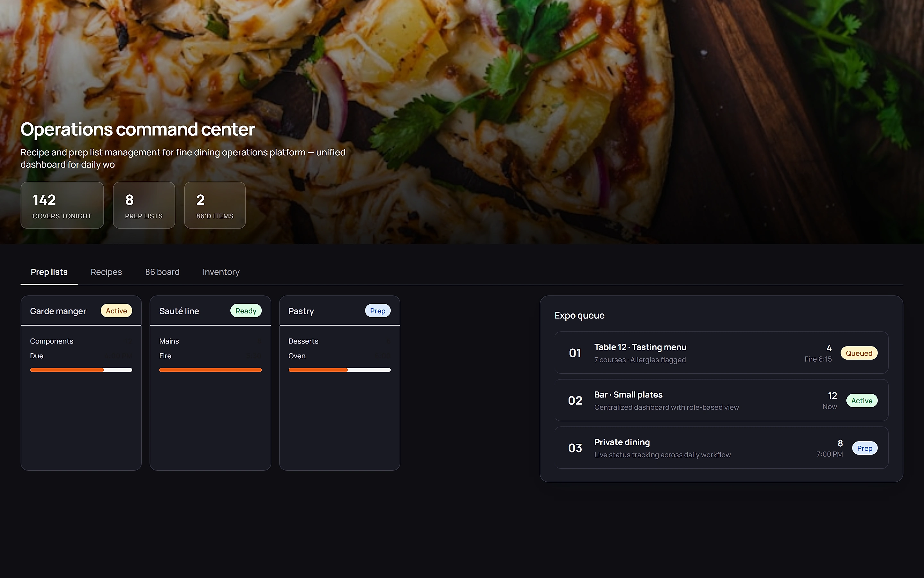The image size is (924, 578).
Task: Click the 'Fire 6:15' time text
Action: 818,359
